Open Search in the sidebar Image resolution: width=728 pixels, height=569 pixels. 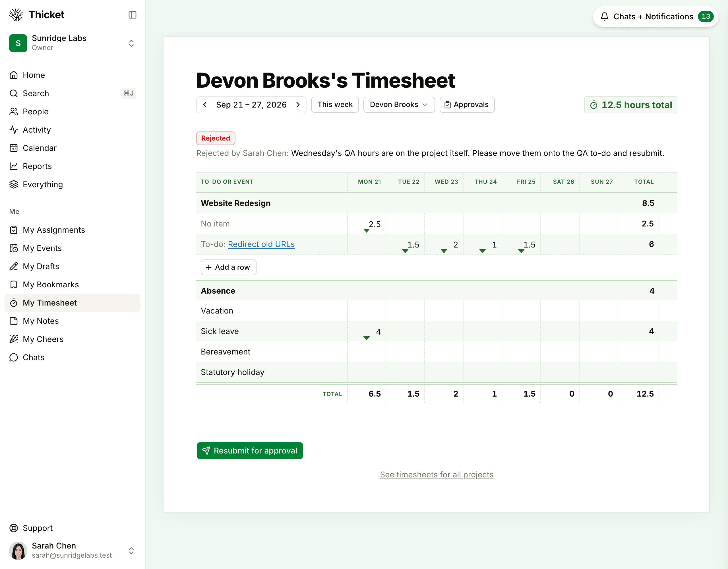(x=72, y=93)
